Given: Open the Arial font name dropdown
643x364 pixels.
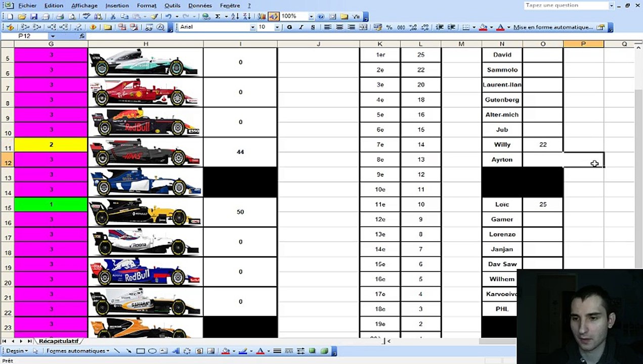Looking at the screenshot, I should pyautogui.click(x=252, y=27).
